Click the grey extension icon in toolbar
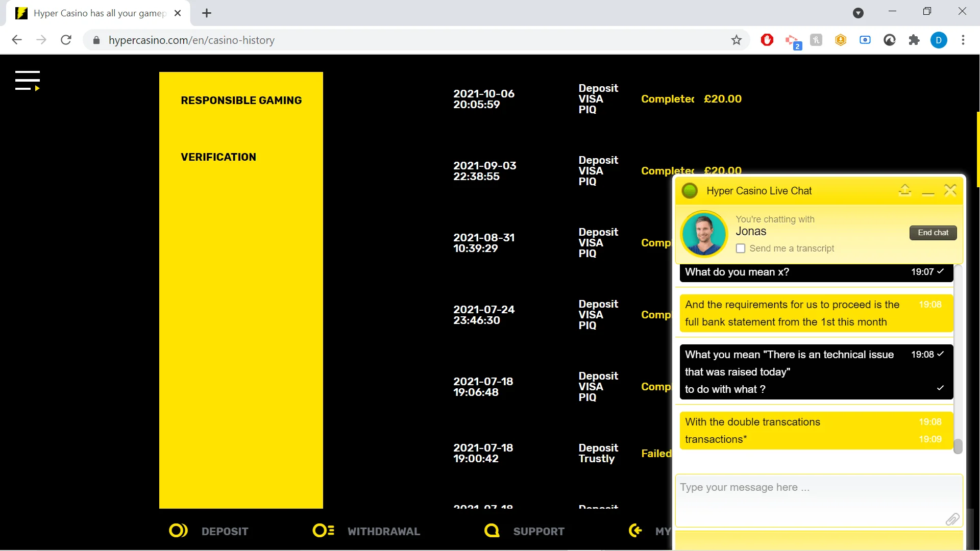The height and width of the screenshot is (551, 980). (x=816, y=40)
